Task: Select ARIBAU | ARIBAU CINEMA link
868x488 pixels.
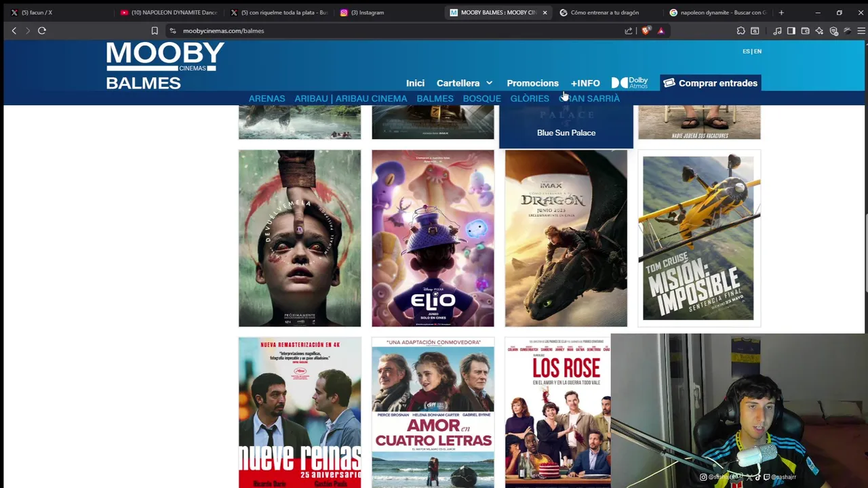Action: point(351,98)
